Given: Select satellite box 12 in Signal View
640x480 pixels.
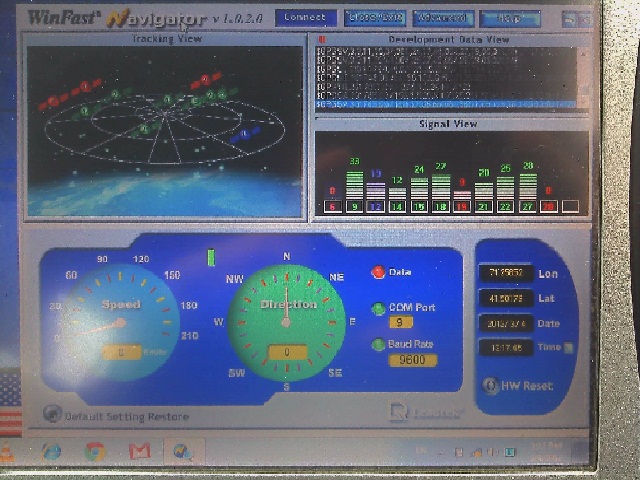Looking at the screenshot, I should pos(376,207).
